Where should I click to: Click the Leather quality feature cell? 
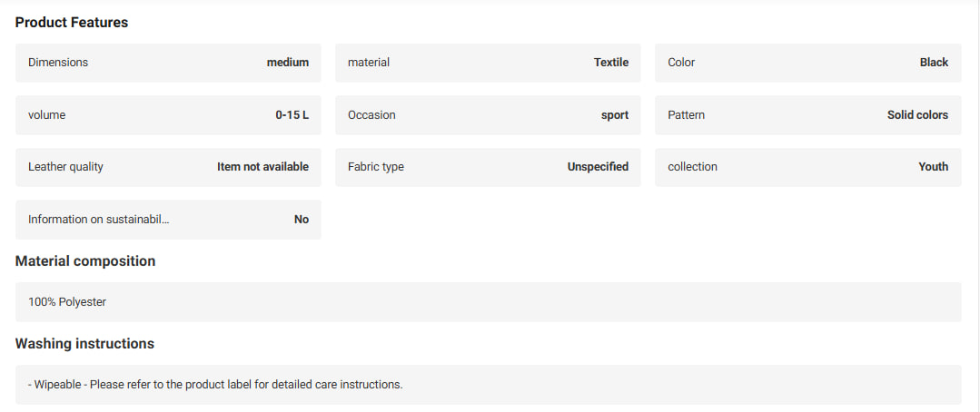pos(168,167)
